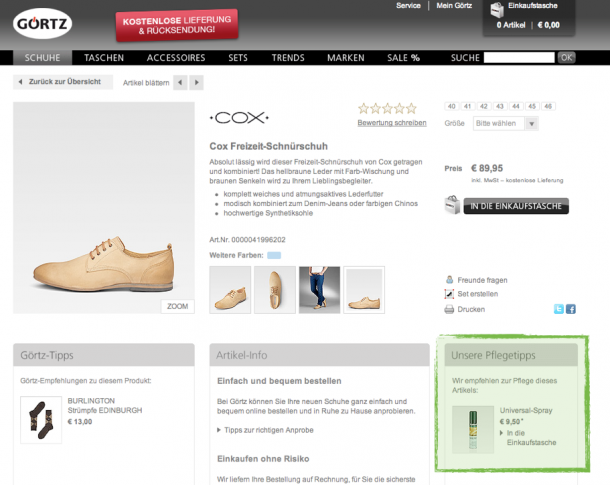Select the jeans model thumbnail

click(319, 290)
